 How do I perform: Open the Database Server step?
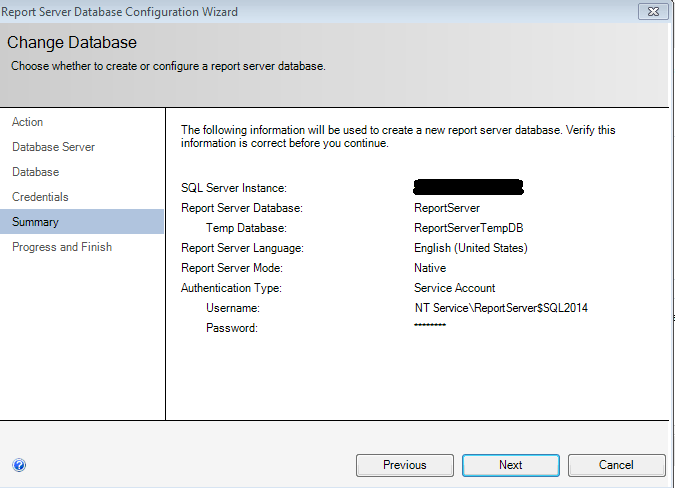click(x=53, y=147)
